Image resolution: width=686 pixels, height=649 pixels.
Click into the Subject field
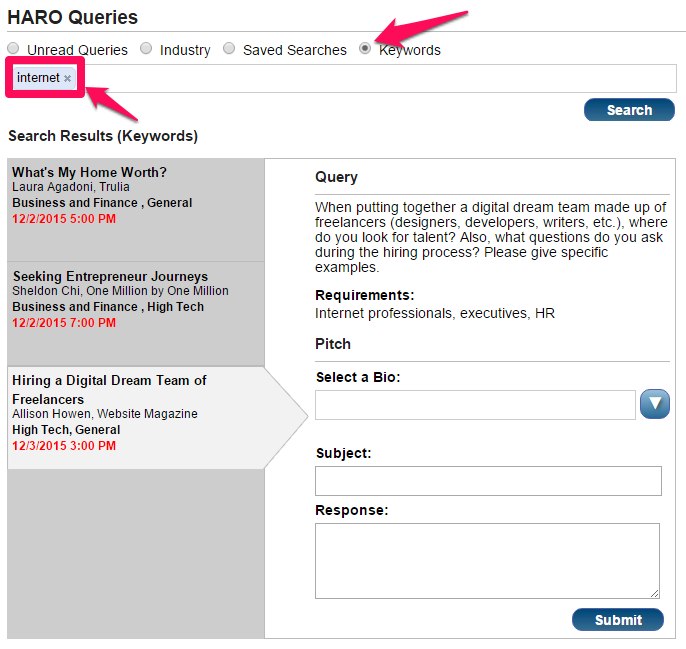[488, 481]
